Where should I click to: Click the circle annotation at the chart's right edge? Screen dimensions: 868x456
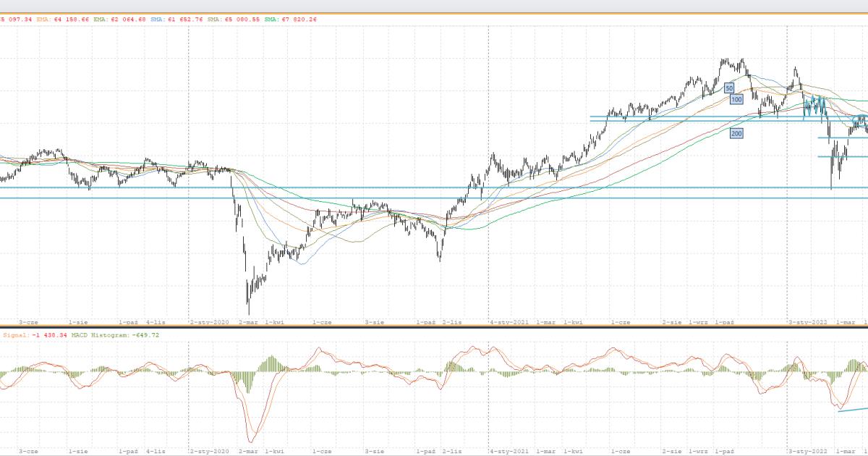point(859,119)
